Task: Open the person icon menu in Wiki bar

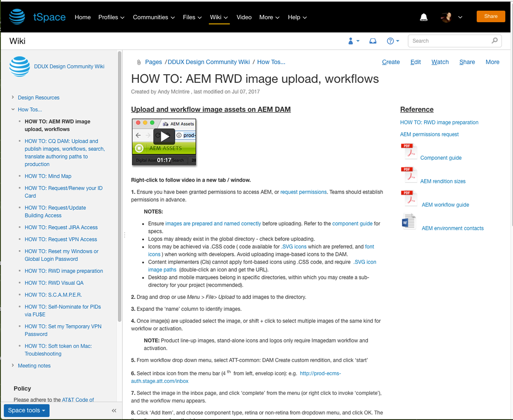Action: [x=354, y=41]
